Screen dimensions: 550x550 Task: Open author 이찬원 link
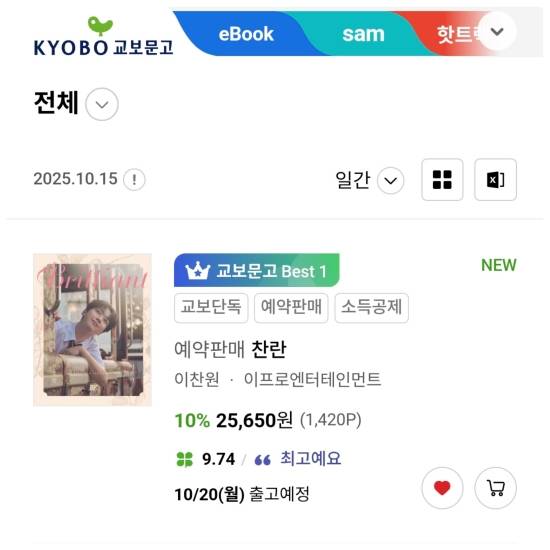[197, 379]
